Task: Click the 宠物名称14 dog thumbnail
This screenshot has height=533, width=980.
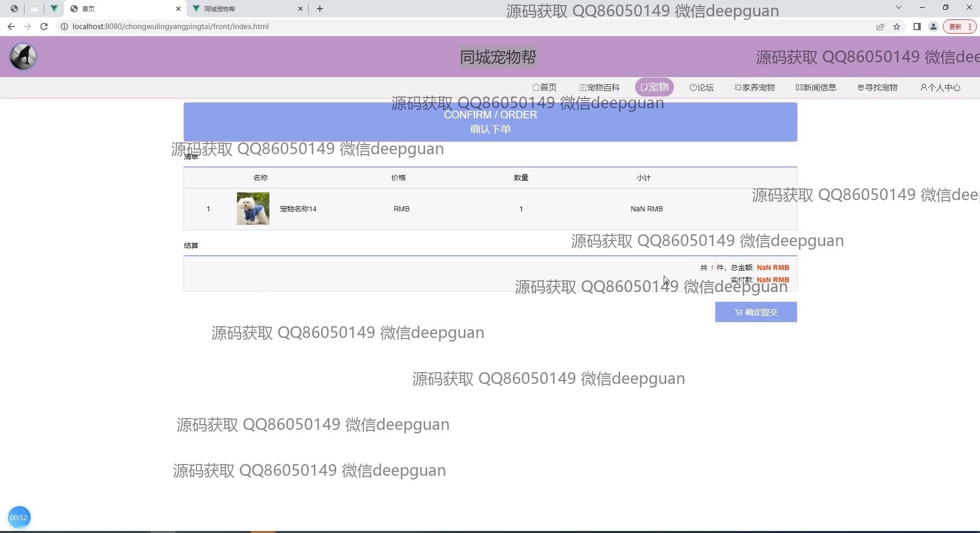Action: coord(253,208)
